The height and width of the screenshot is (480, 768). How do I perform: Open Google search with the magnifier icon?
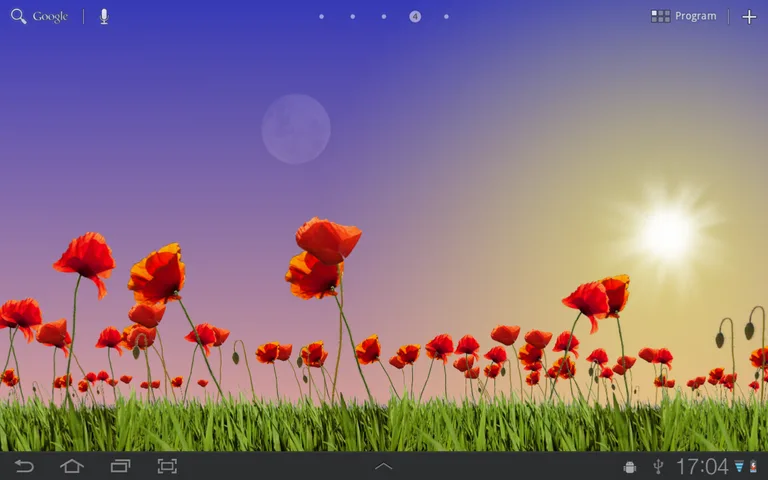pyautogui.click(x=19, y=16)
